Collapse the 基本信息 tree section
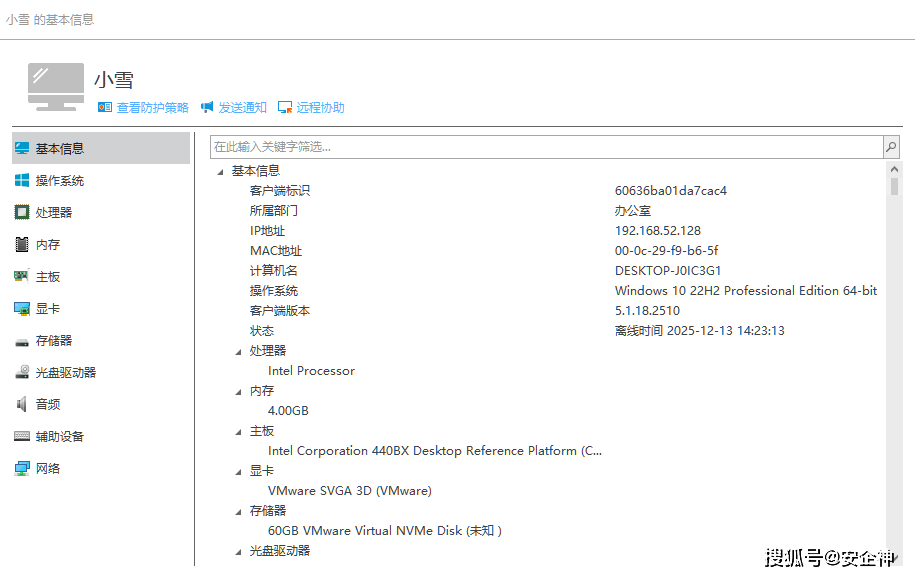This screenshot has height=578, width=915. pos(220,171)
